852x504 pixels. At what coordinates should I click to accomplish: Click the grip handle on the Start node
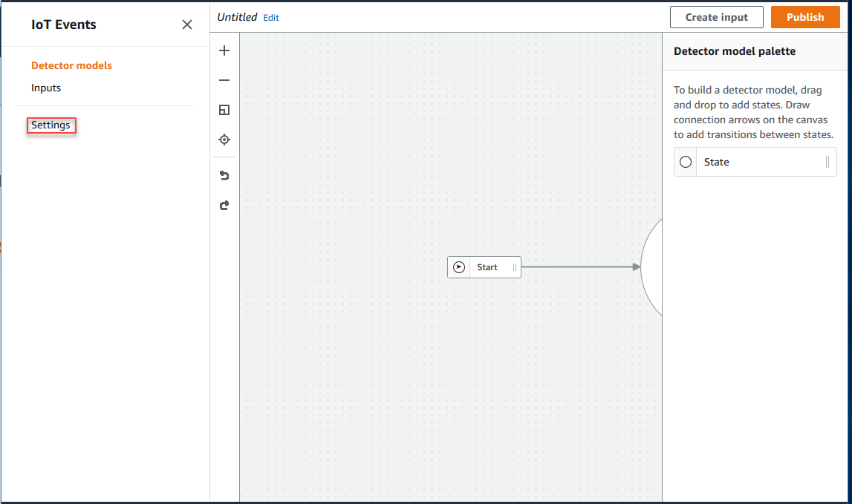514,267
